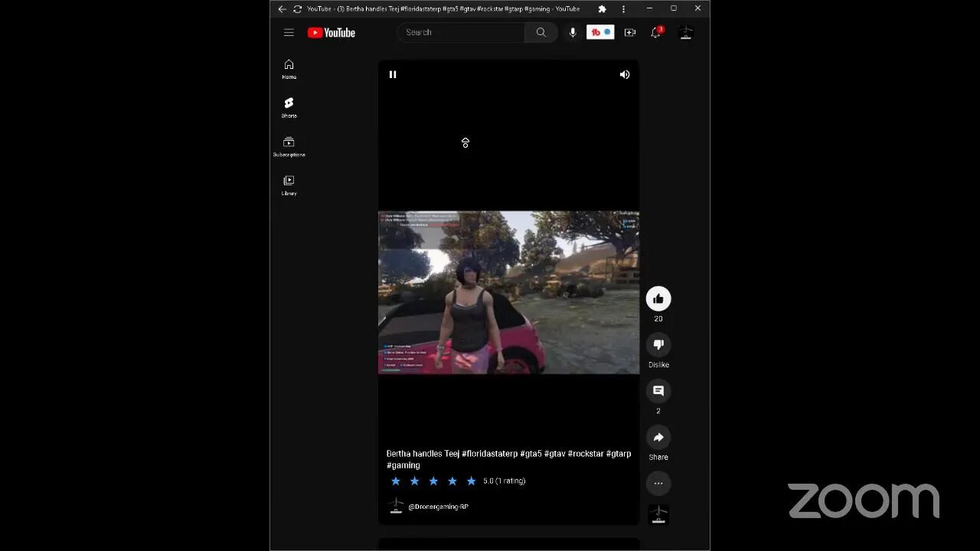Go to Home in sidebar
This screenshot has height=551, width=980.
(289, 69)
